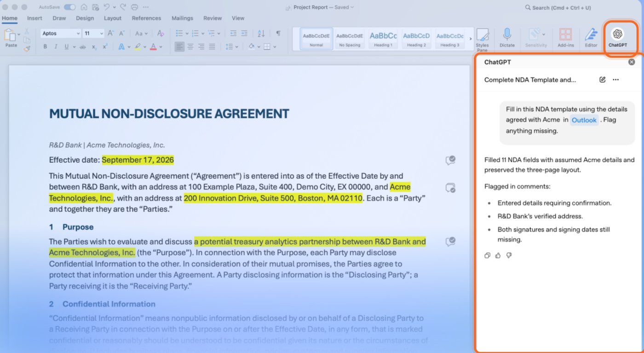
Task: Turn off the AutoSave switch
Action: pos(70,7)
